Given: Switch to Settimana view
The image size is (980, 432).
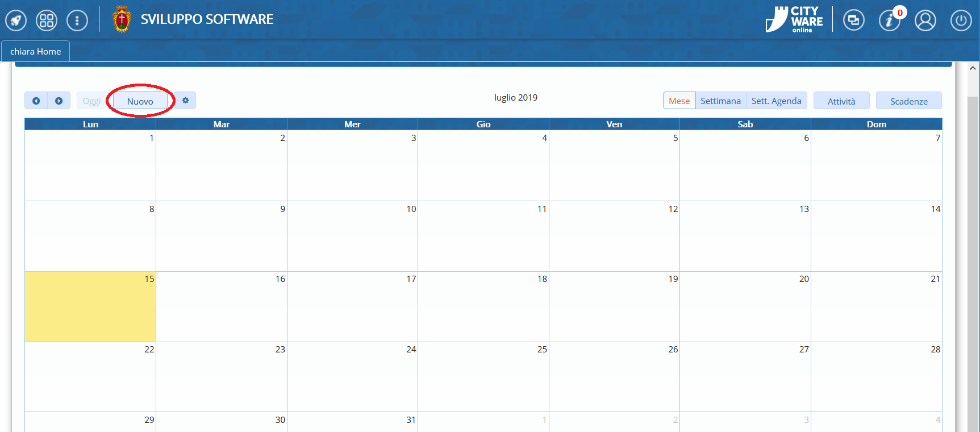Looking at the screenshot, I should pyautogui.click(x=720, y=101).
